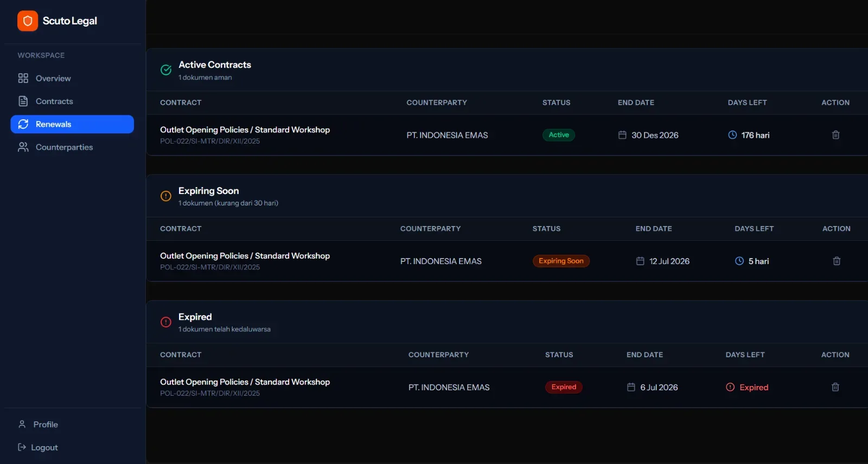Click the green checkmark Active Contracts icon

[x=166, y=70]
